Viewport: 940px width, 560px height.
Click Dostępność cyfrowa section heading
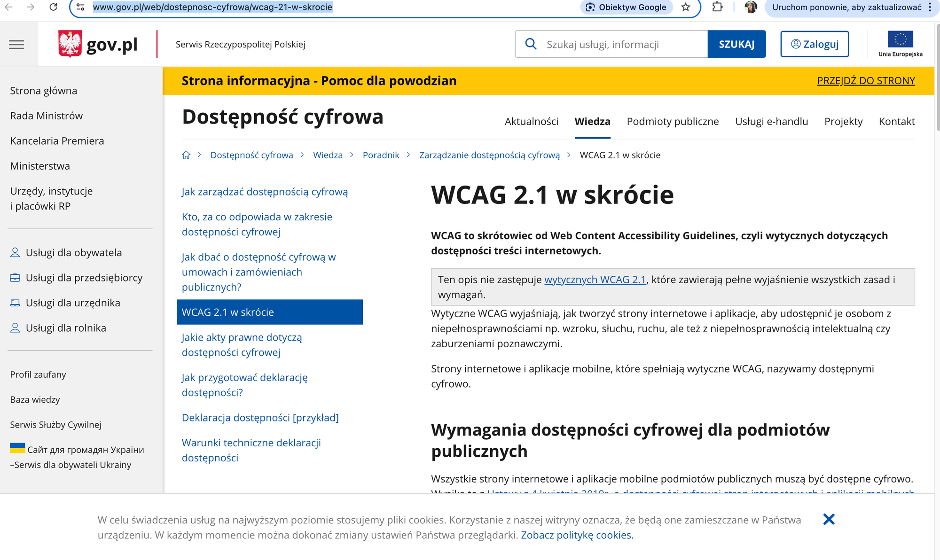click(x=282, y=117)
